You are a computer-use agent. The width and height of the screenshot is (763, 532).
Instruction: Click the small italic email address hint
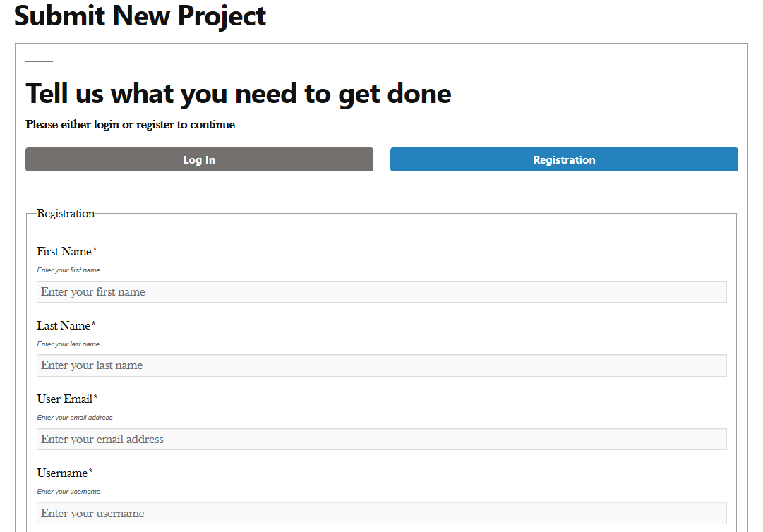(x=74, y=417)
